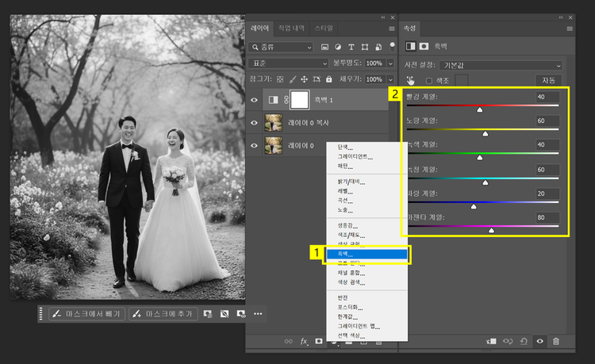The image size is (595, 364).
Task: Expand the 표준 blend mode dropdown
Action: (x=289, y=63)
